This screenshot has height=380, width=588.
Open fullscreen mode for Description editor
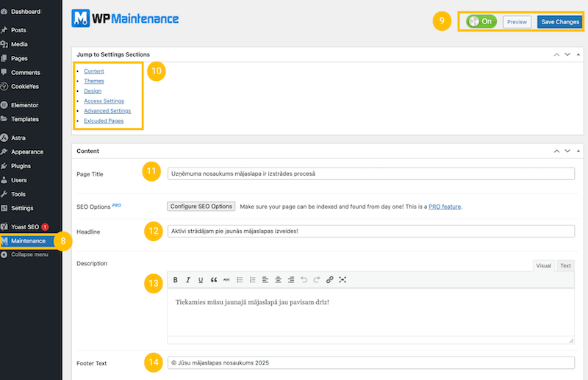point(343,280)
